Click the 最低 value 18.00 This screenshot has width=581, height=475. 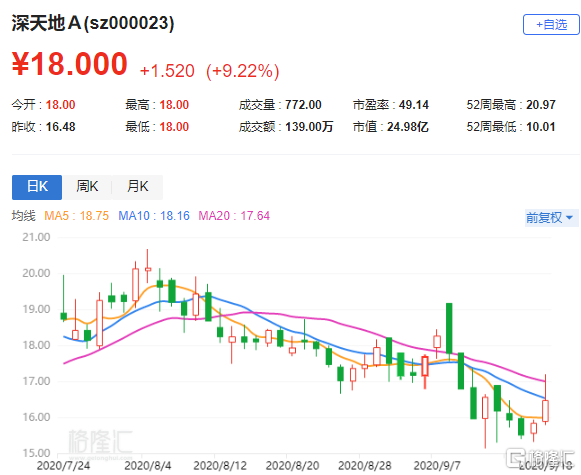tap(174, 127)
